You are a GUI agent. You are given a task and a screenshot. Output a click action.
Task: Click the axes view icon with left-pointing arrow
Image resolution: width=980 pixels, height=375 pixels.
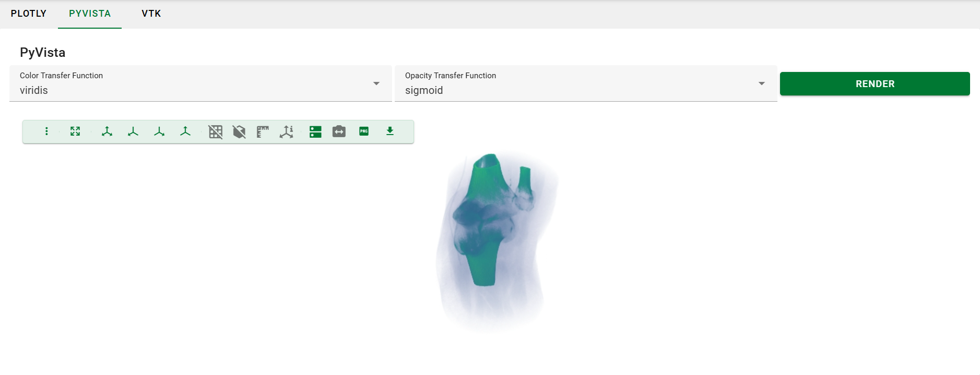133,131
